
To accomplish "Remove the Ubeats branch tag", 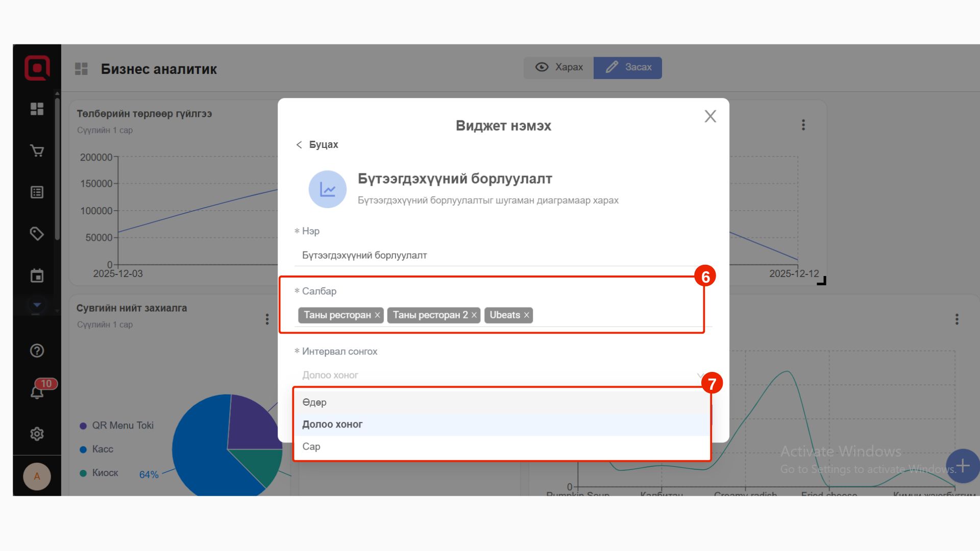I will 526,315.
